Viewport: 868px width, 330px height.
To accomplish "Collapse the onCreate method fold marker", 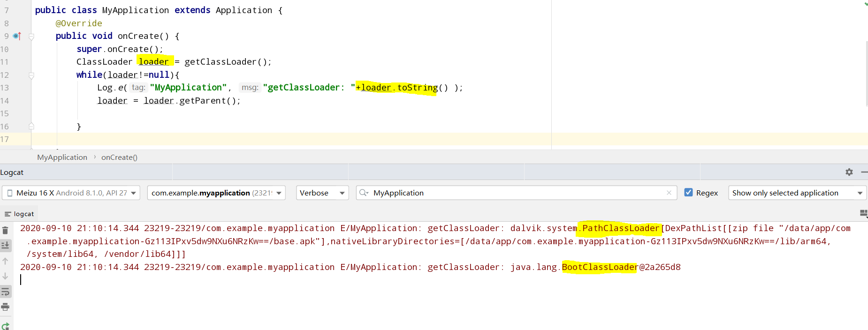I will point(31,36).
